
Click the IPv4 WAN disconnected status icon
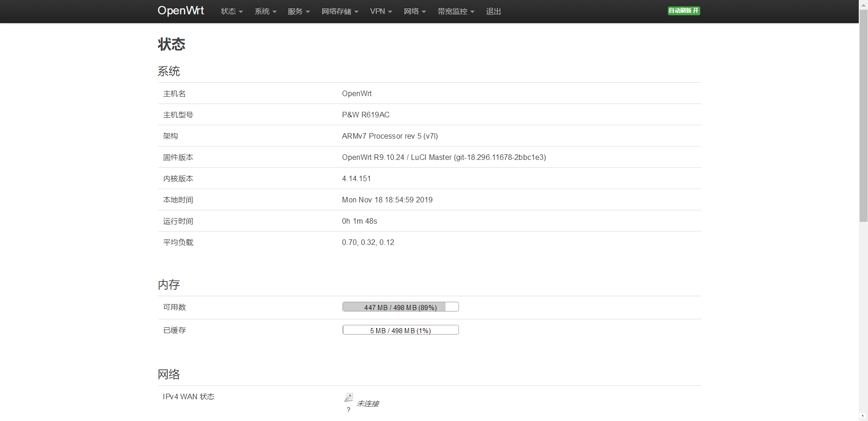pyautogui.click(x=348, y=397)
